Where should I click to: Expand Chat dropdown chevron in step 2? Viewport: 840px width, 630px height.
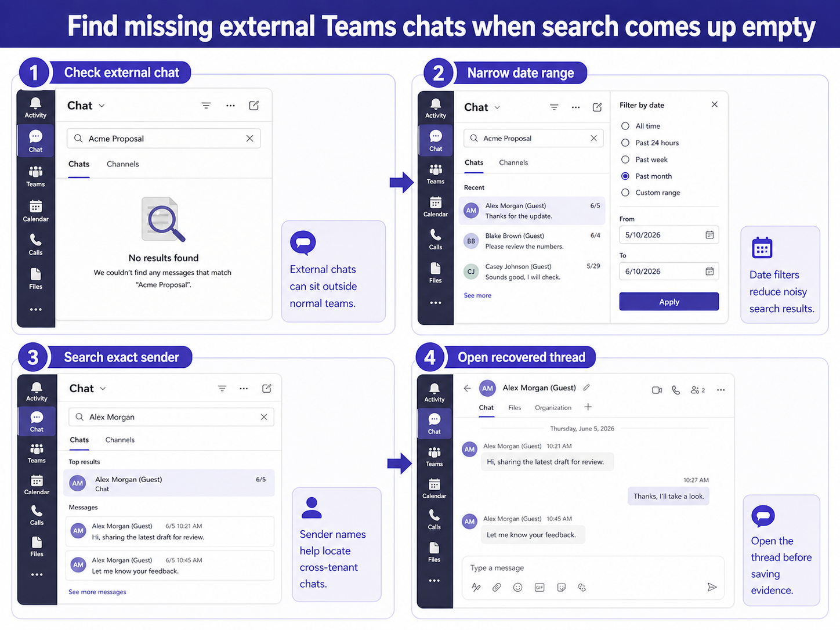coord(497,107)
